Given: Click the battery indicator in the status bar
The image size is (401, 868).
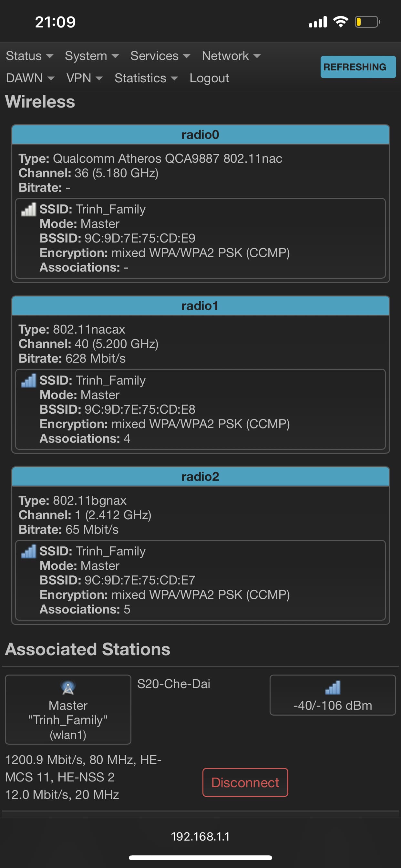Looking at the screenshot, I should point(368,21).
